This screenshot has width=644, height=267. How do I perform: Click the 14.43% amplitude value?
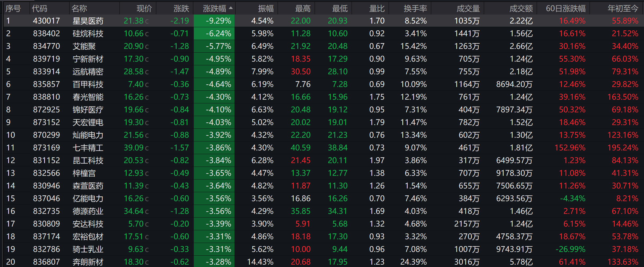pos(260,262)
